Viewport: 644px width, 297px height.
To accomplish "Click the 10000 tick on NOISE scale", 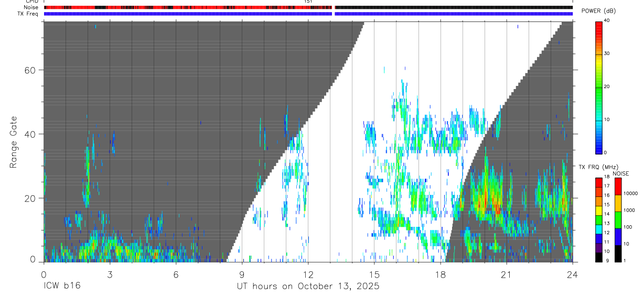I will click(630, 194).
